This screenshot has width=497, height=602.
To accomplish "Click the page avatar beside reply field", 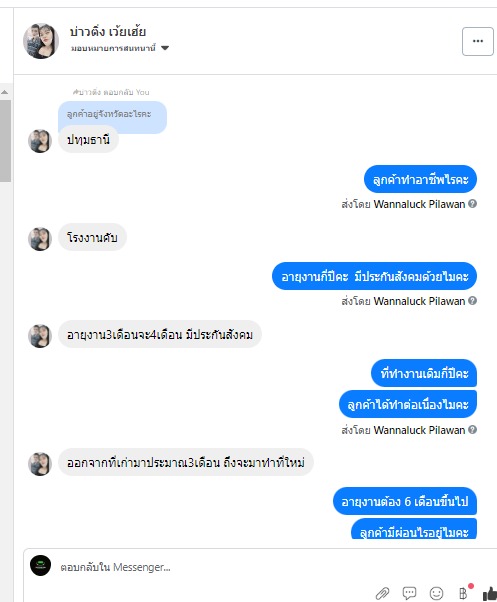I will (x=41, y=565).
